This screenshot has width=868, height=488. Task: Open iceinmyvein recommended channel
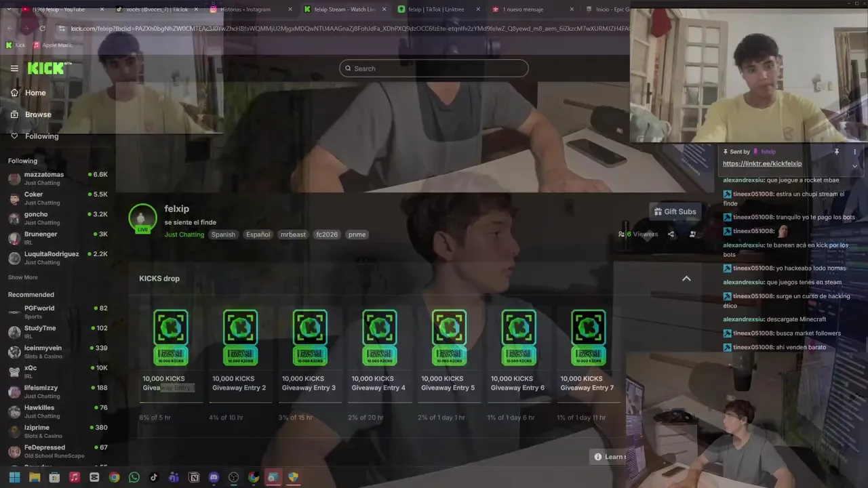click(x=58, y=352)
